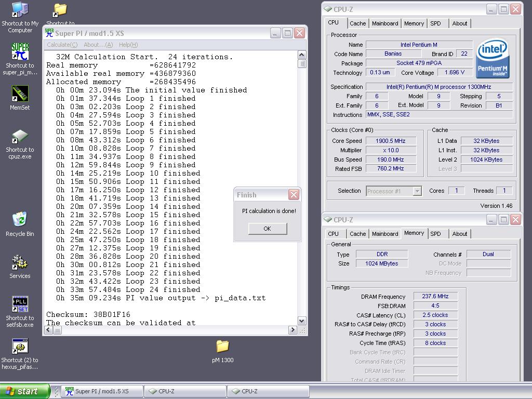Open the About tab in the upper CPU-Z window
Screen dimensions: 532x399
(460, 23)
